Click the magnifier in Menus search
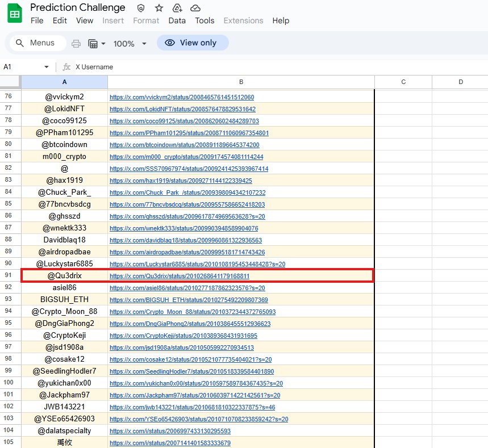This screenshot has height=448, width=488. 20,43
